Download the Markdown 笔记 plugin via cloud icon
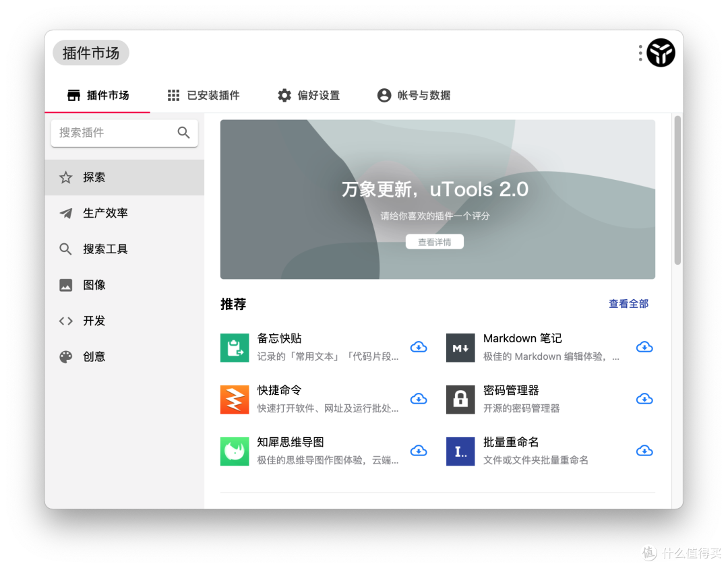Screen dimensions: 728x568 644,347
